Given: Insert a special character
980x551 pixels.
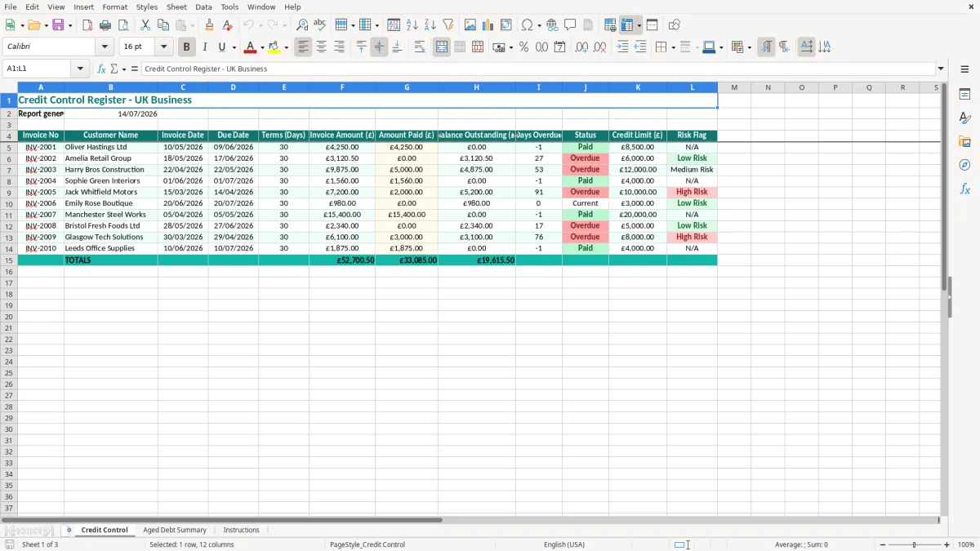Looking at the screenshot, I should (527, 25).
